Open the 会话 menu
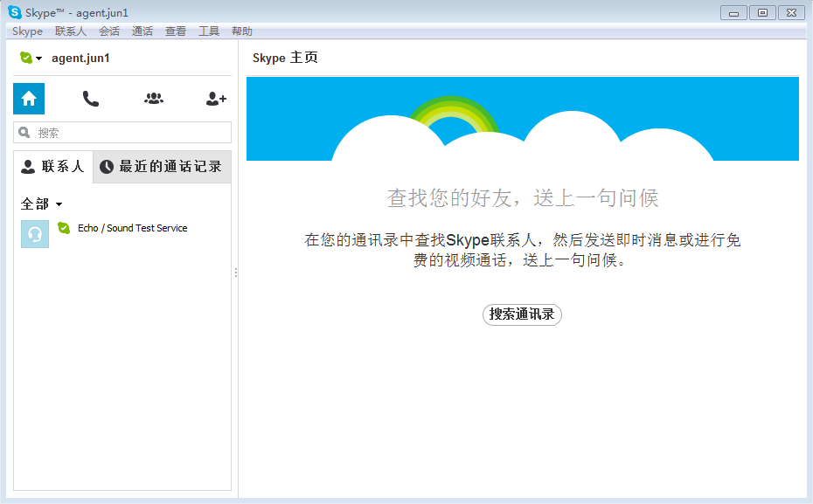Image resolution: width=813 pixels, height=504 pixels. coord(109,31)
